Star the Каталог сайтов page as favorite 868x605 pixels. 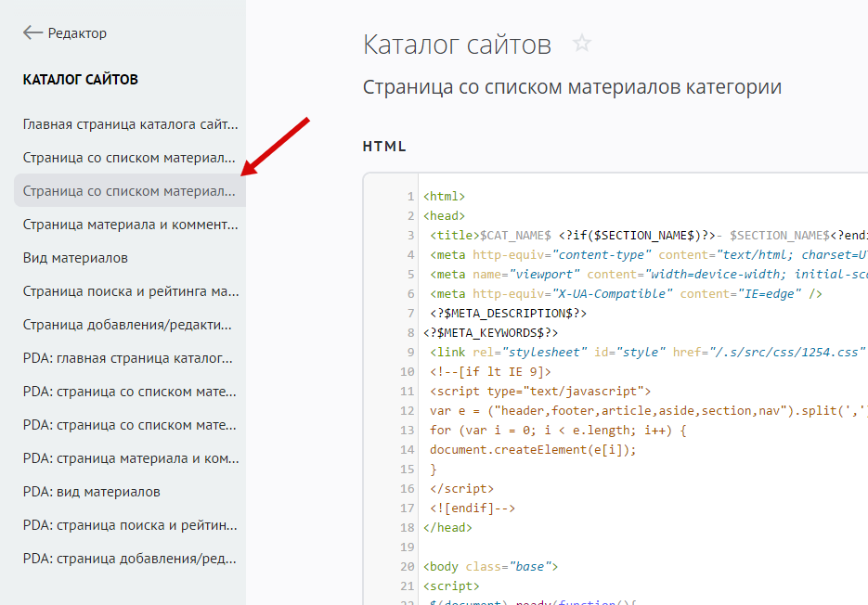(582, 44)
